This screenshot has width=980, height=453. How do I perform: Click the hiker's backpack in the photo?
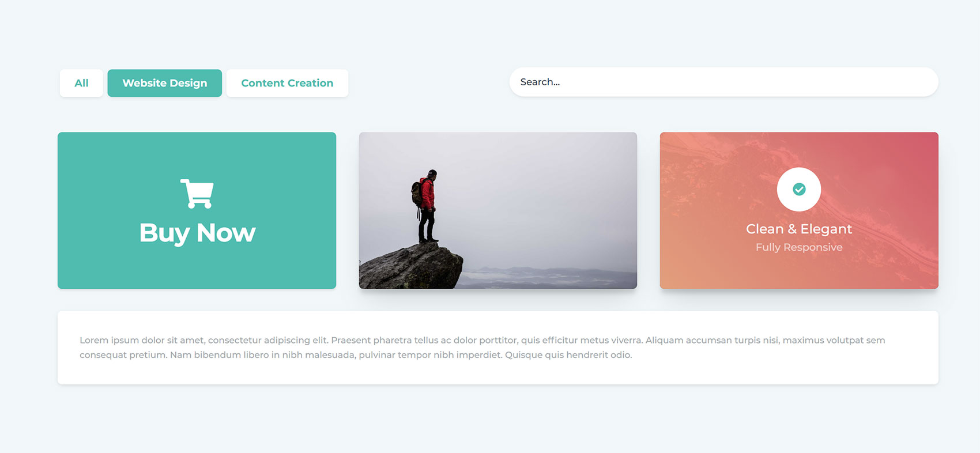(x=416, y=194)
